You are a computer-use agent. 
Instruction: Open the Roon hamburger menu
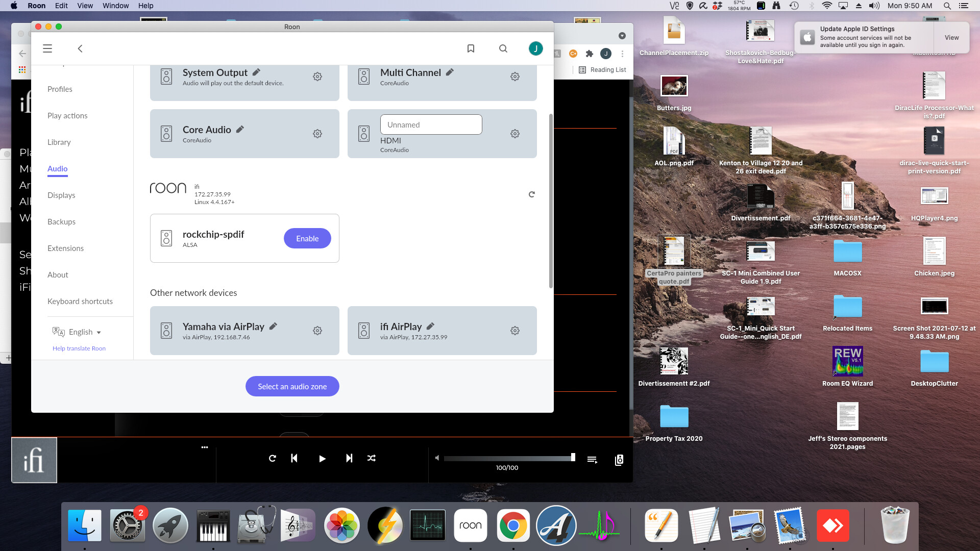[x=47, y=48]
